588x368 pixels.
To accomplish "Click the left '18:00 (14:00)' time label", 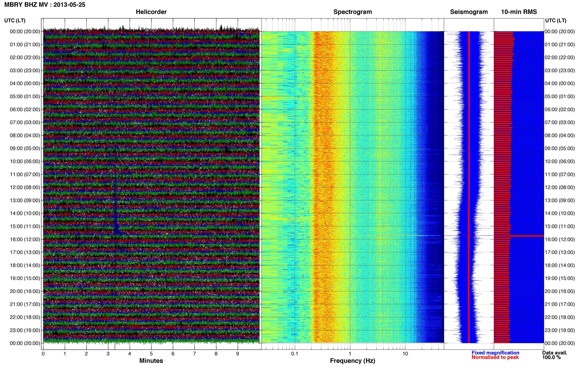I will coord(25,265).
